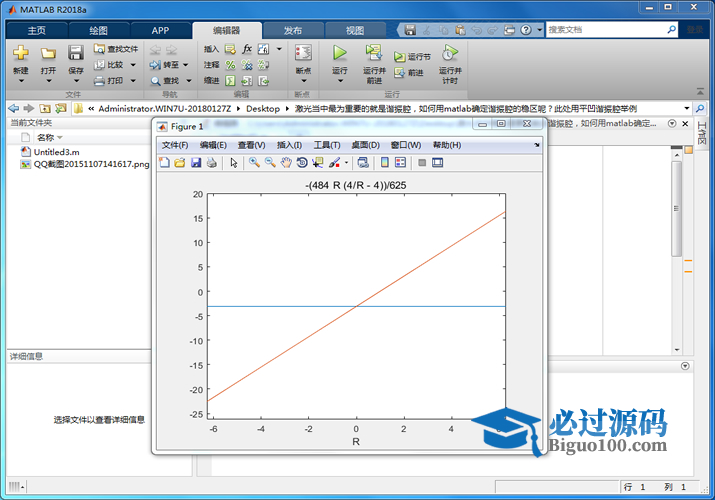715x500 pixels.
Task: Click the search documentation input field
Action: click(606, 30)
